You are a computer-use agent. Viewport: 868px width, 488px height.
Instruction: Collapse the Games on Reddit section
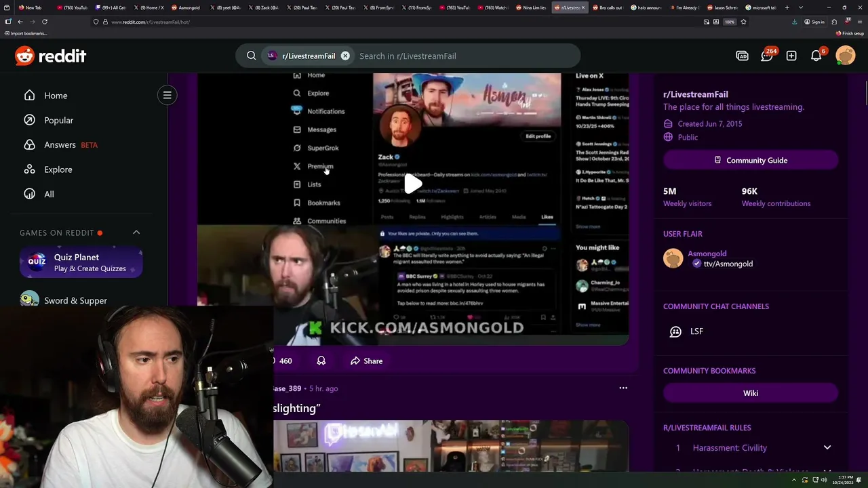coord(136,232)
